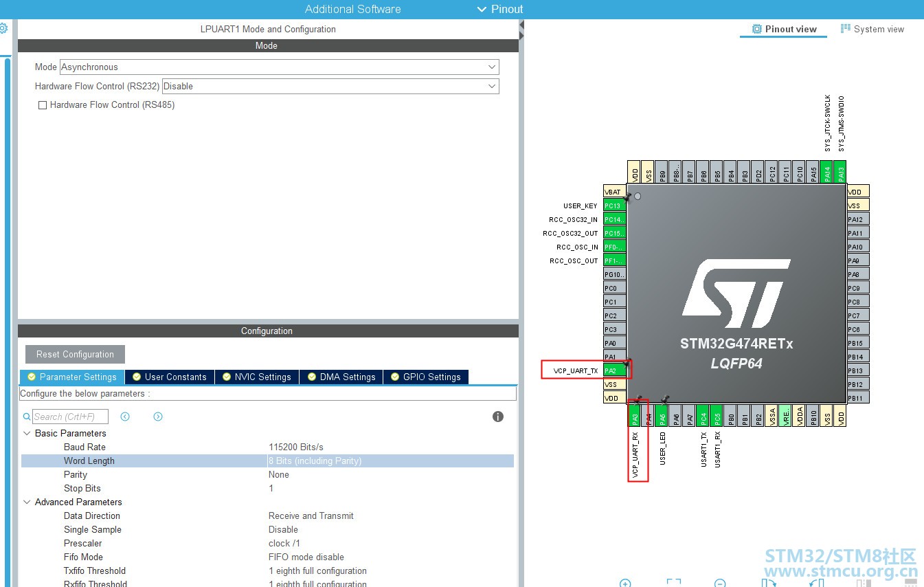This screenshot has width=924, height=587.
Task: Click pin PB15 on the chip
Action: (858, 343)
